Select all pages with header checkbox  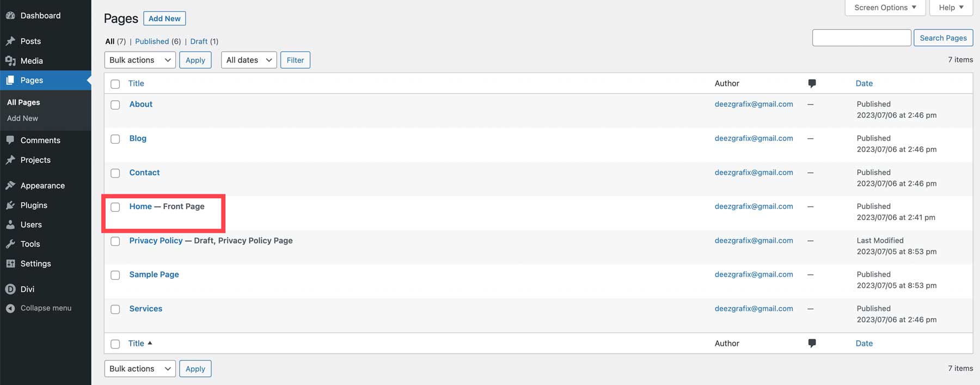tap(115, 84)
